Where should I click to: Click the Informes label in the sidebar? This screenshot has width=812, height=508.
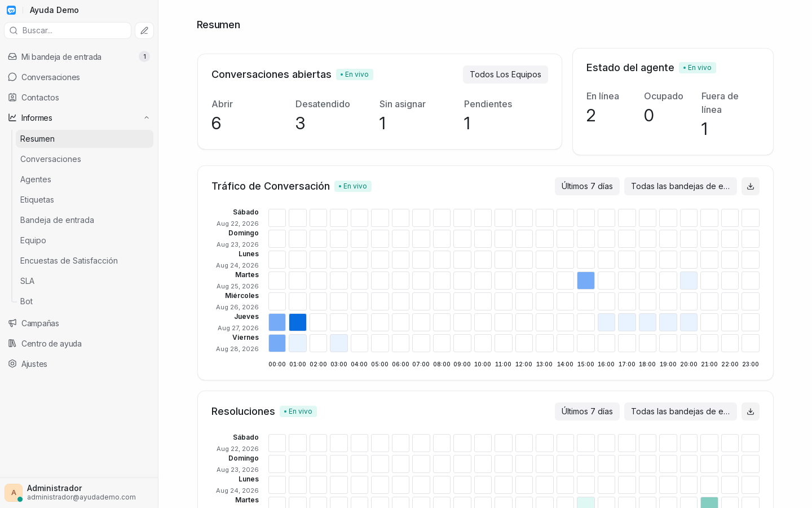[37, 117]
